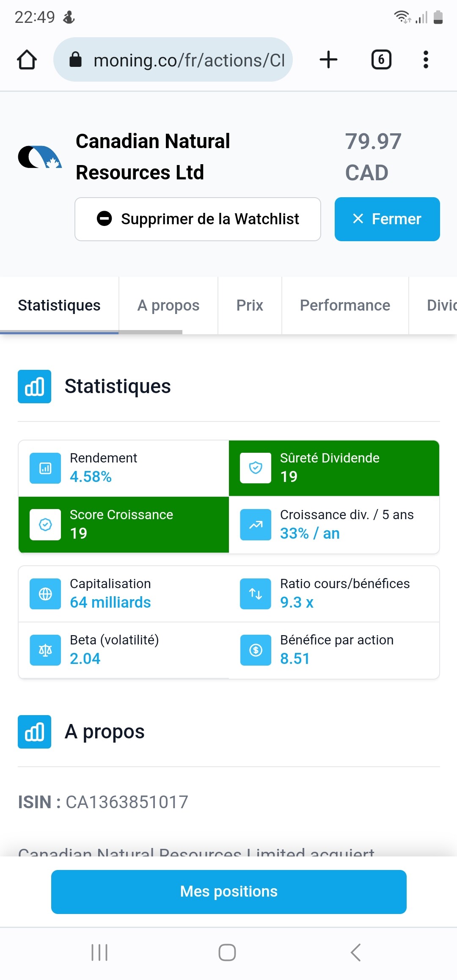This screenshot has width=457, height=980.
Task: Tap the A propos section heading
Action: point(105,732)
